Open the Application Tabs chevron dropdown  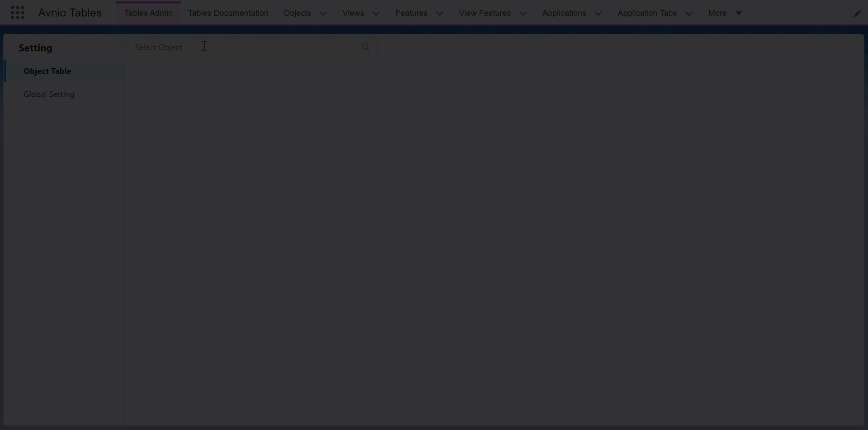(x=689, y=14)
